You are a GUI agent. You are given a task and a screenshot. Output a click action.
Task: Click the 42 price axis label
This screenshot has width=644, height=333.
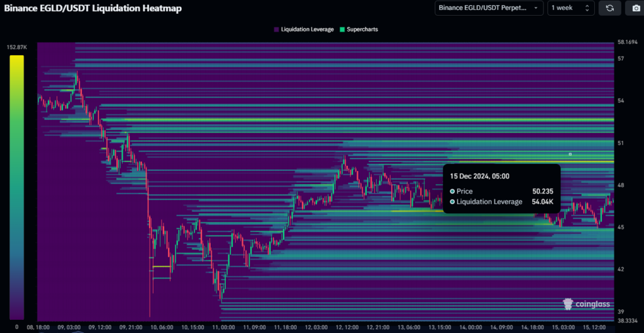coord(621,270)
